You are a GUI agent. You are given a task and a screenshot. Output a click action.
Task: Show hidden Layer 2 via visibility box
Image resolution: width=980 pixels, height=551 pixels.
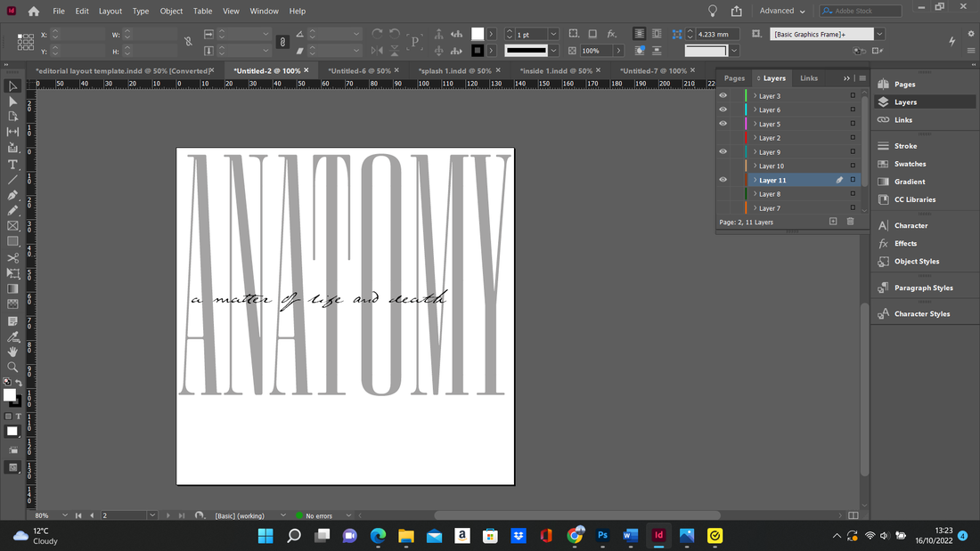coord(723,137)
